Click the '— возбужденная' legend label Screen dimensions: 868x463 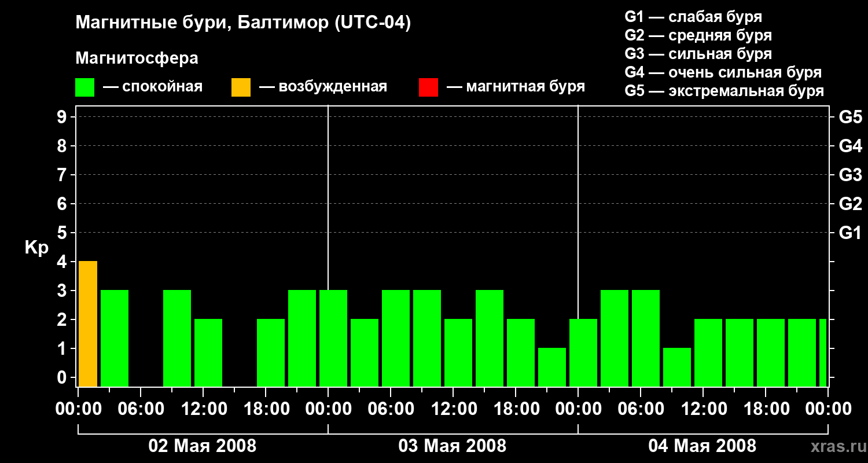coord(323,87)
